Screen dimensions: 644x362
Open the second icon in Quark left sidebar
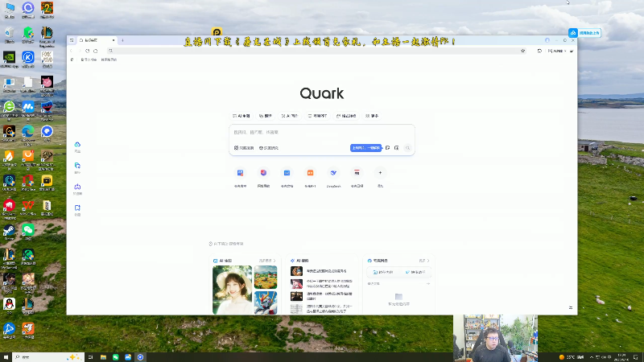click(77, 166)
